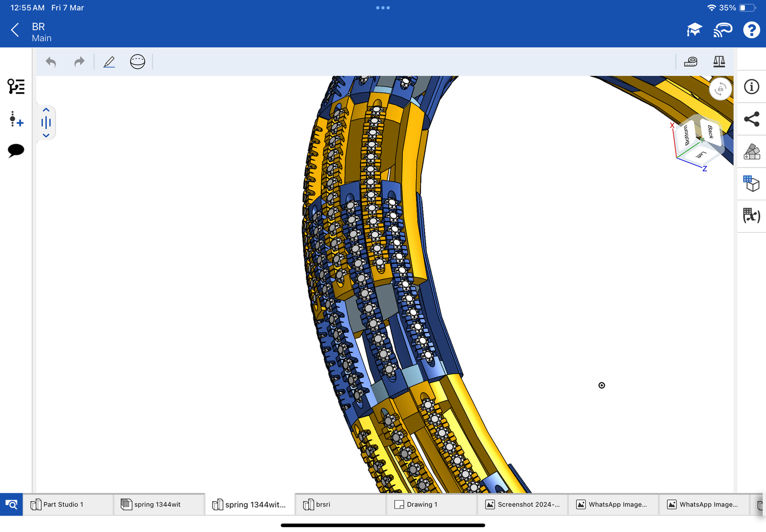Open the feature list panel
This screenshot has width=766, height=532.
[x=16, y=86]
